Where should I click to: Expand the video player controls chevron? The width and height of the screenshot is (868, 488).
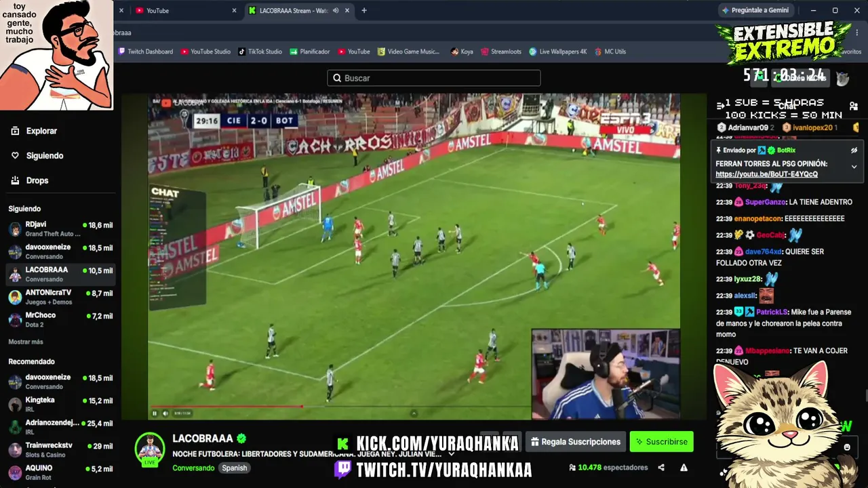click(x=414, y=413)
